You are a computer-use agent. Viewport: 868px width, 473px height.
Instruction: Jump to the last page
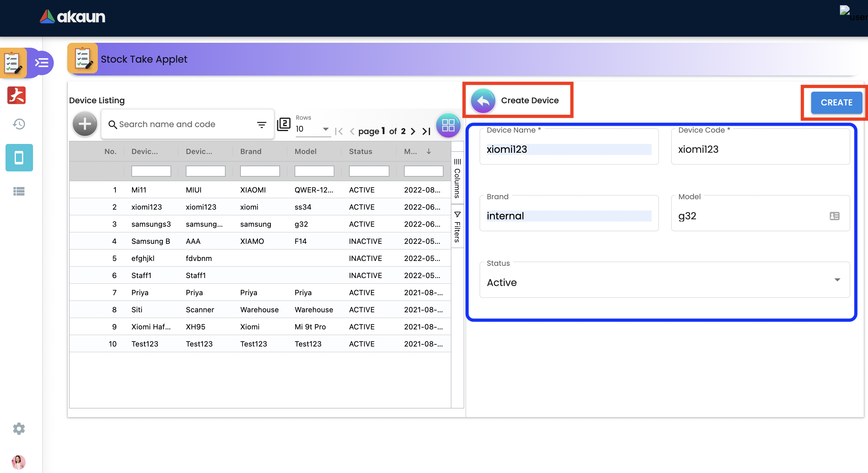coord(427,131)
